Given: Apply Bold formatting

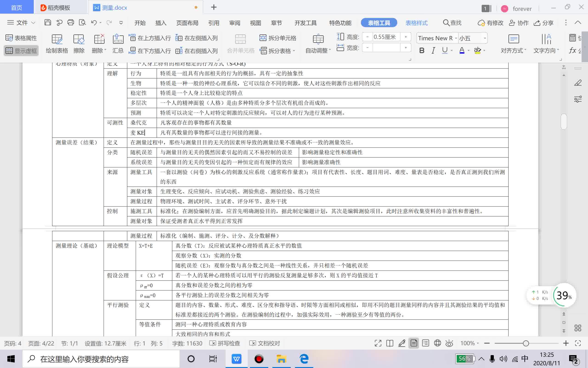Looking at the screenshot, I should 422,50.
